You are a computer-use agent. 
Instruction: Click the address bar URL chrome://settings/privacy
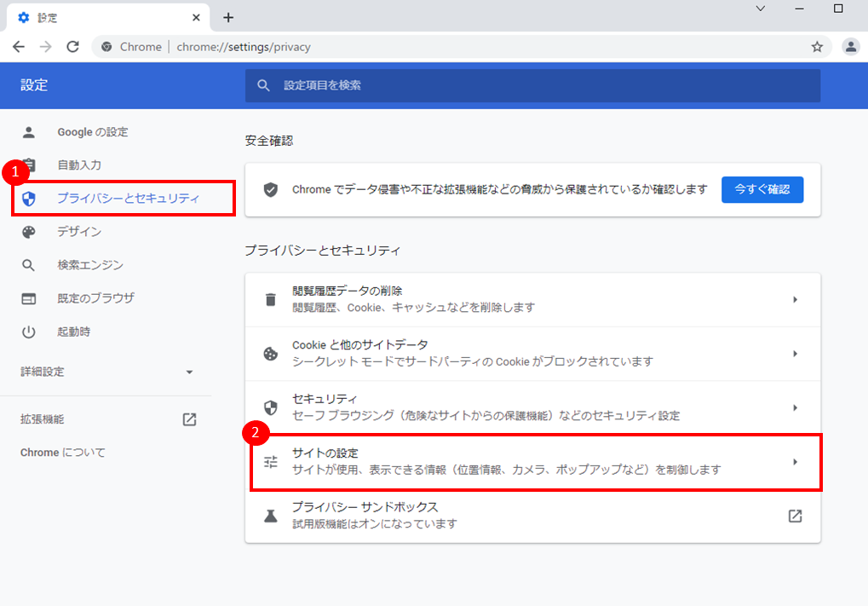pyautogui.click(x=244, y=47)
